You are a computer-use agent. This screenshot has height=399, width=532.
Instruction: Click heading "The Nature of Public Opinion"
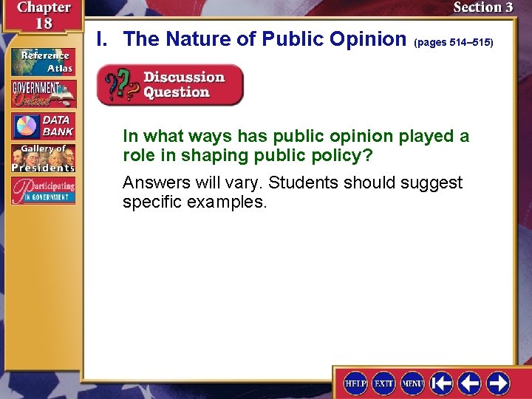point(265,38)
